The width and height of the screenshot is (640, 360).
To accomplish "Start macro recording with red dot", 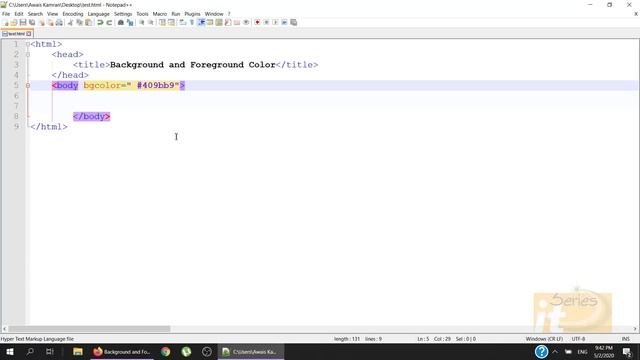I will [257, 23].
